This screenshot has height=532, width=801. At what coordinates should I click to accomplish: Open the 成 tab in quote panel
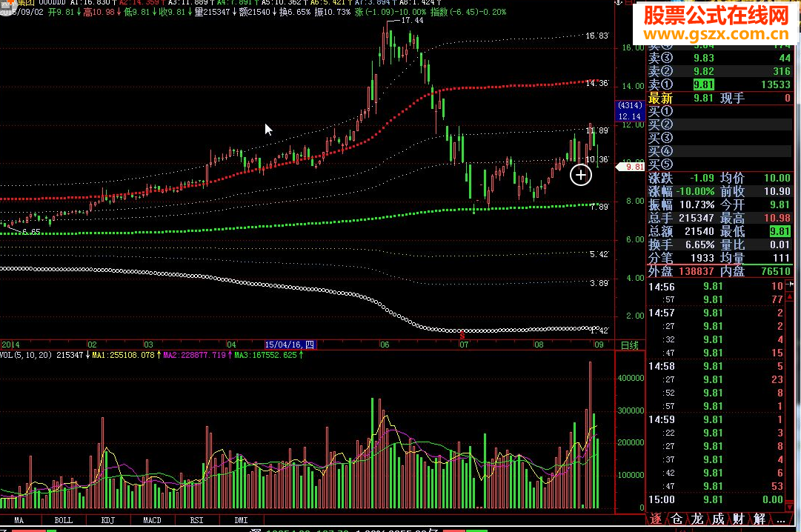pos(718,519)
